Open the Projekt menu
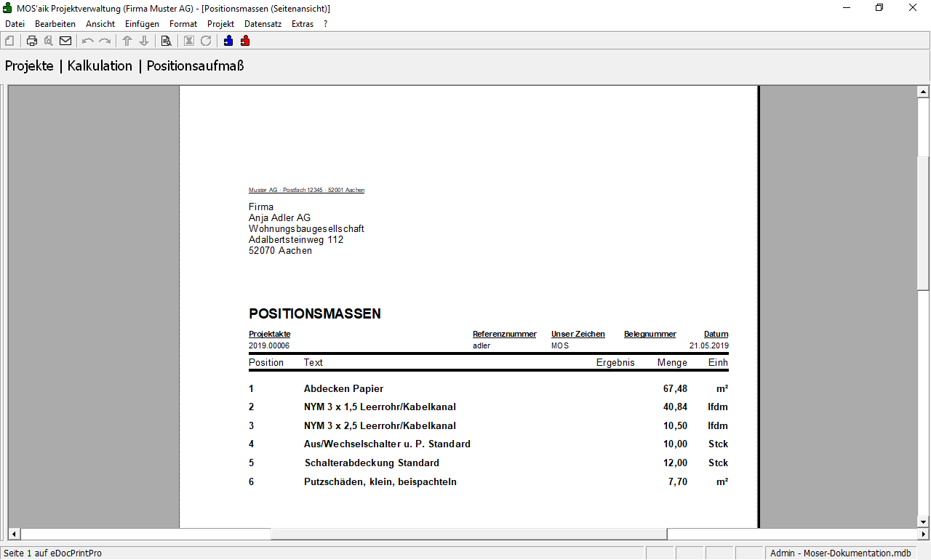 (220, 24)
